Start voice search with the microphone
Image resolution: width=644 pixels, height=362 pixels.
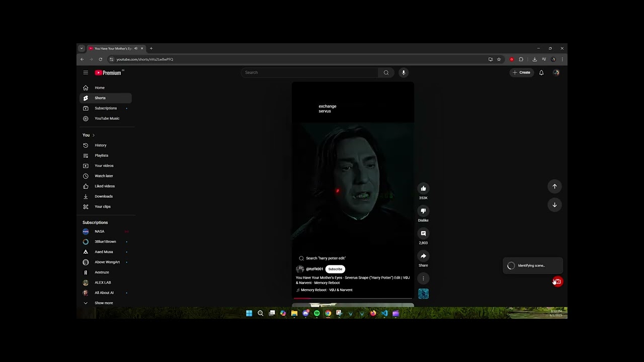(x=403, y=72)
